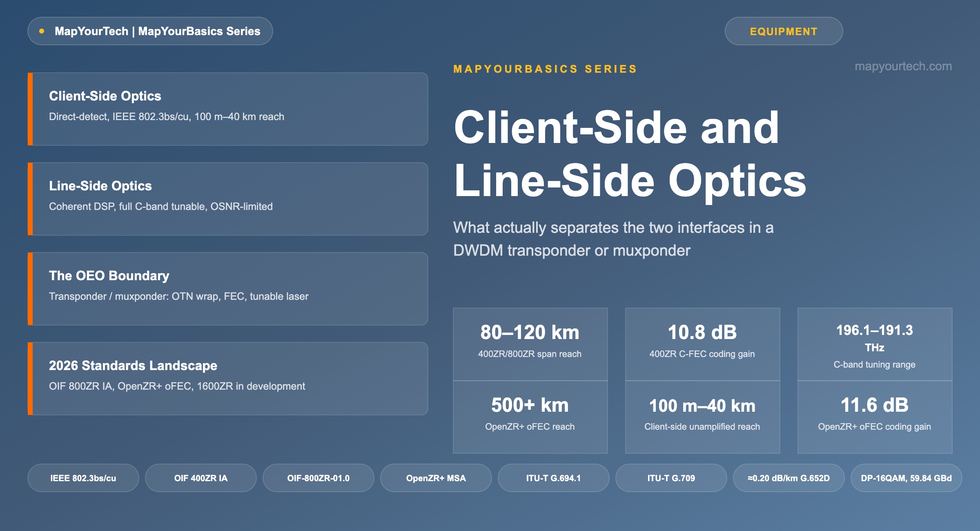Viewport: 980px width, 531px height.
Task: Click the yellow dot in the MapYourTech badge
Action: [42, 31]
